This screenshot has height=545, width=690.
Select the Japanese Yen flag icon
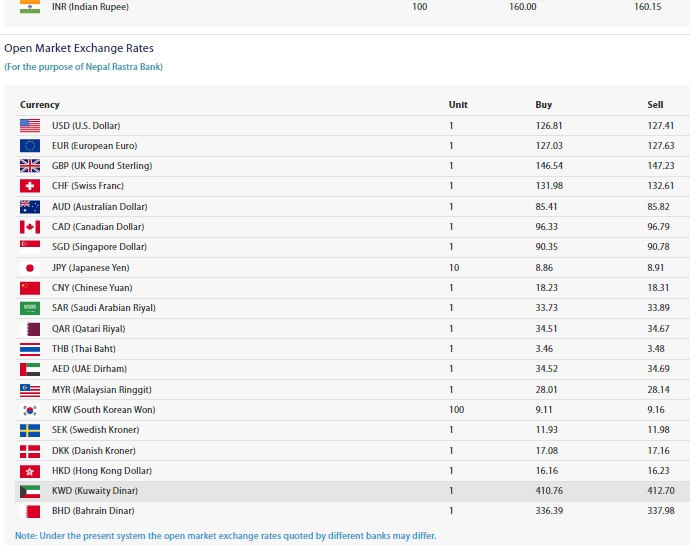[x=30, y=268]
